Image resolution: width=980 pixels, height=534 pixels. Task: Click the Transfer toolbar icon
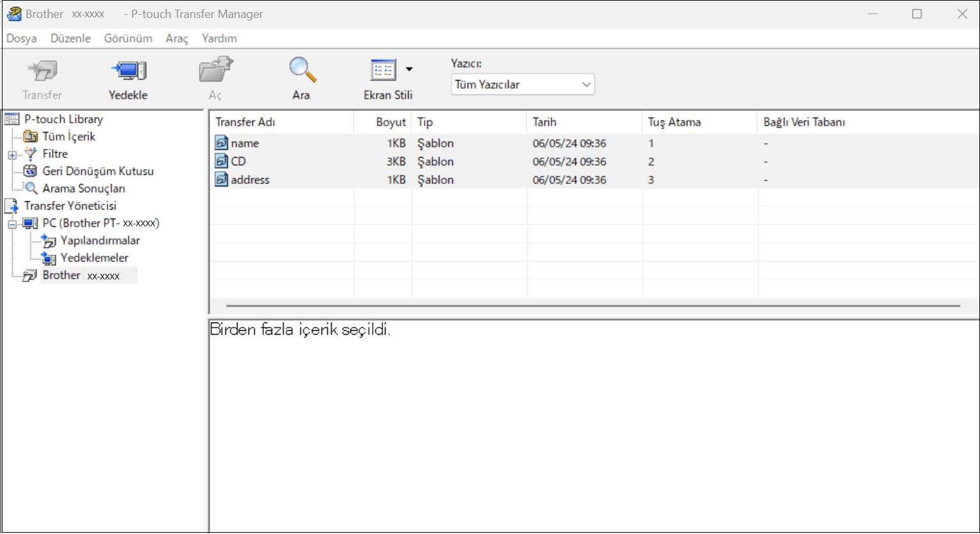click(x=42, y=71)
